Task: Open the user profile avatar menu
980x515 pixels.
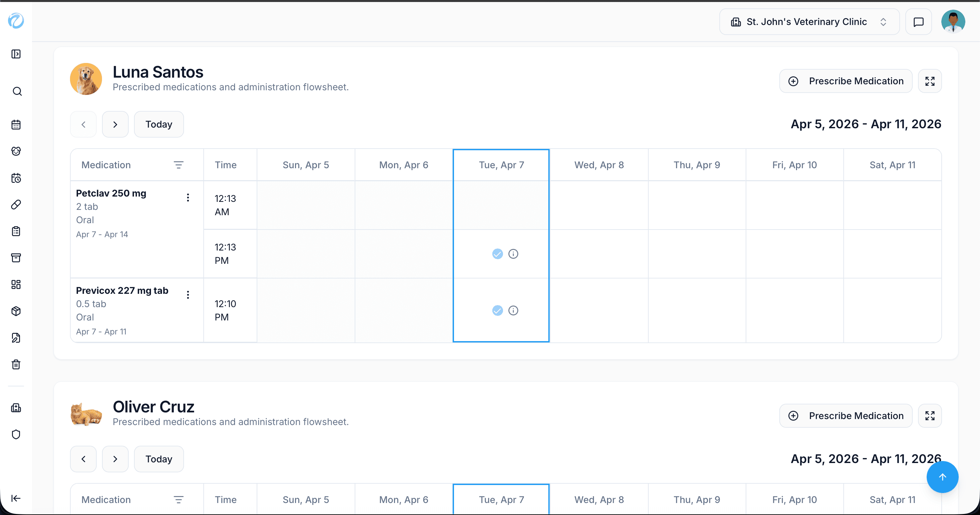Action: 953,22
